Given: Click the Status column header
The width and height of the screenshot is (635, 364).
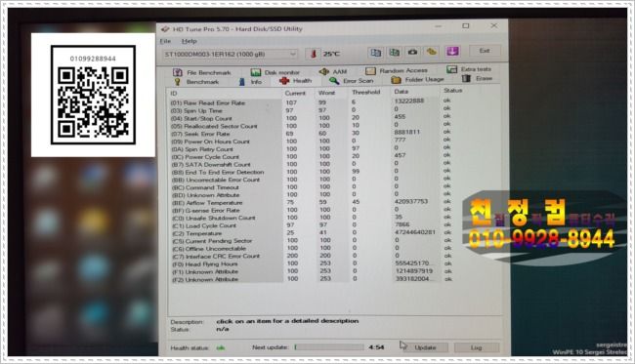Looking at the screenshot, I should point(452,90).
